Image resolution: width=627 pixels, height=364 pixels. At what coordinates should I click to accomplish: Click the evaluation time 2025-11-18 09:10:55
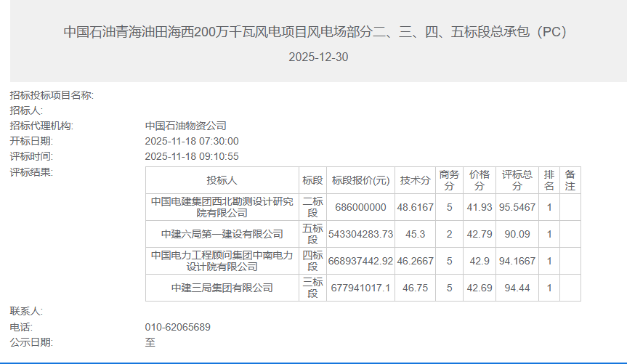[x=192, y=156]
